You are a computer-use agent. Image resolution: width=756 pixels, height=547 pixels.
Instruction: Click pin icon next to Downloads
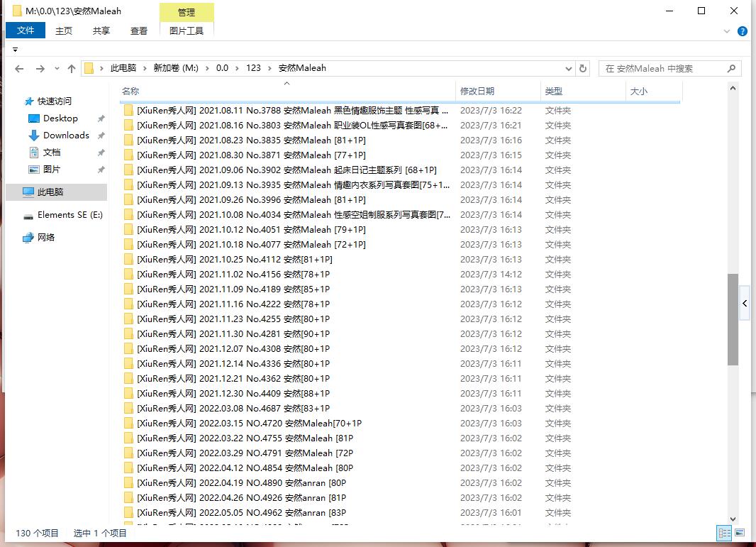coord(101,136)
